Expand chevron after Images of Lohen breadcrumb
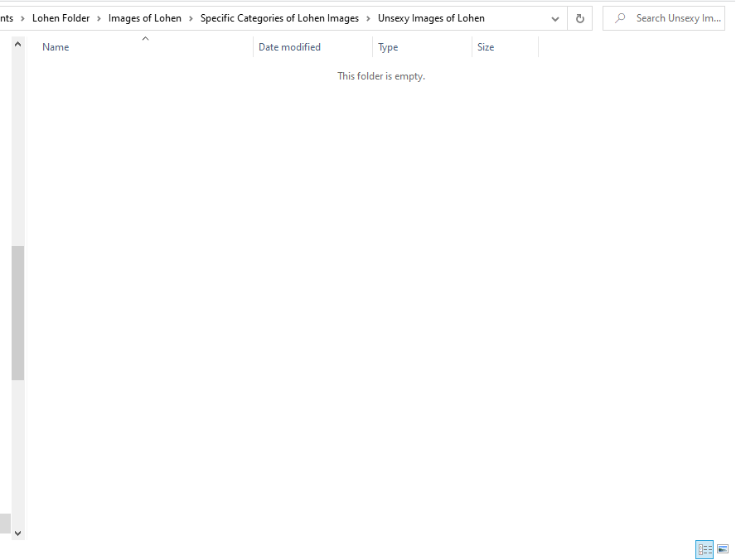 point(191,19)
